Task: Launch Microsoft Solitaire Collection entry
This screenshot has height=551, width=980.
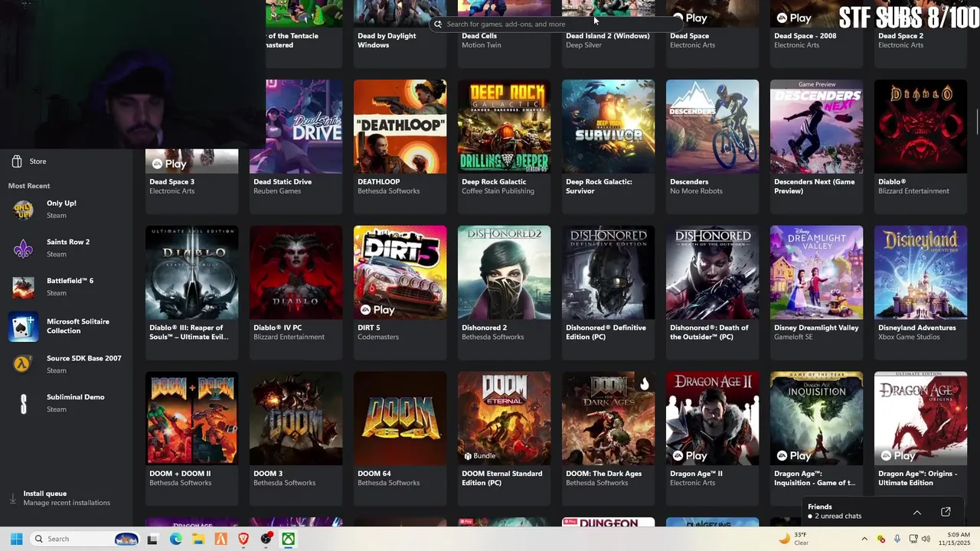Action: coord(66,327)
